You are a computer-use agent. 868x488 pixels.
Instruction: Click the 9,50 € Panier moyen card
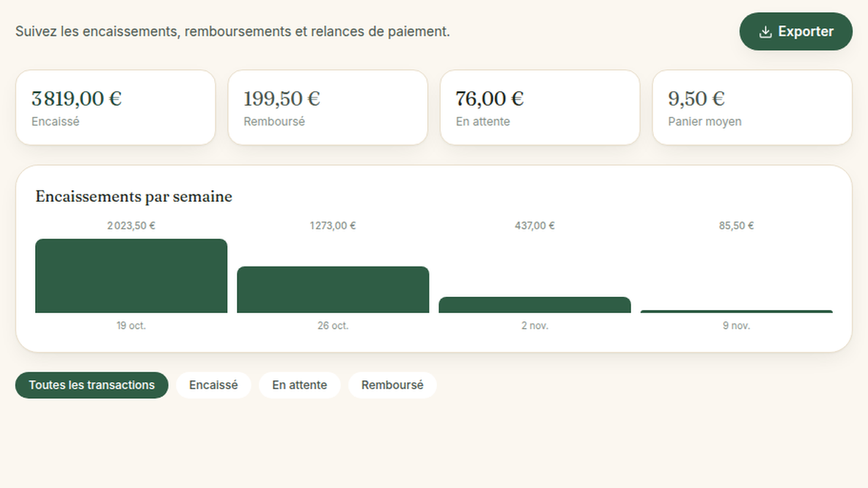click(752, 107)
